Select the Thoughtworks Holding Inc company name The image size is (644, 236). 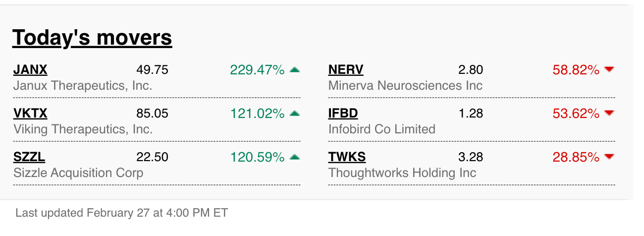pyautogui.click(x=402, y=173)
